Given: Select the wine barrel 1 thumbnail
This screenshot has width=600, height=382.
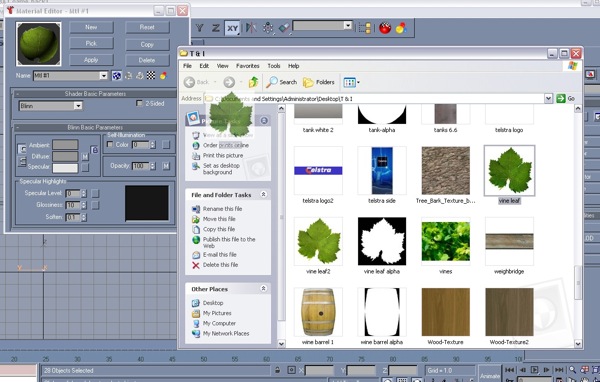Looking at the screenshot, I should click(318, 312).
